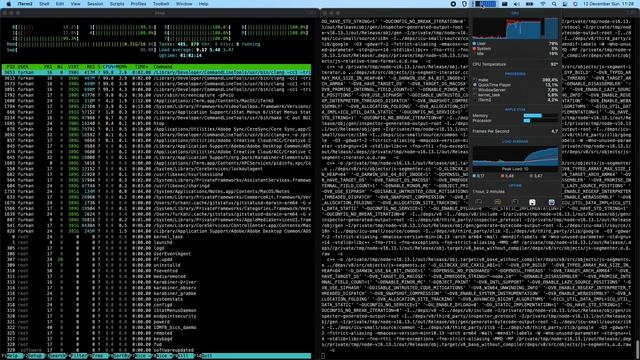Open the Scripts menu

(x=117, y=4)
